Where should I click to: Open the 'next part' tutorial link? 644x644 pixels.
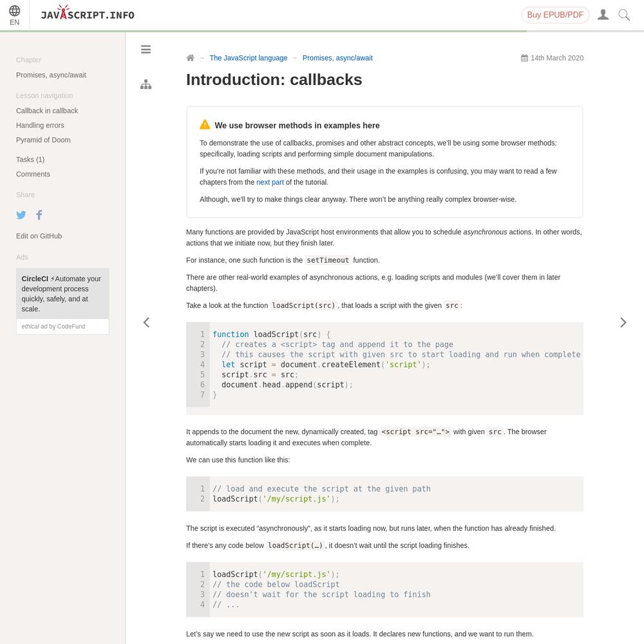tap(270, 182)
